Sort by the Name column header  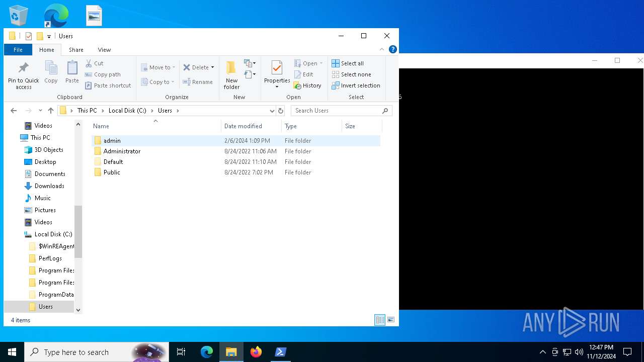[x=155, y=126]
